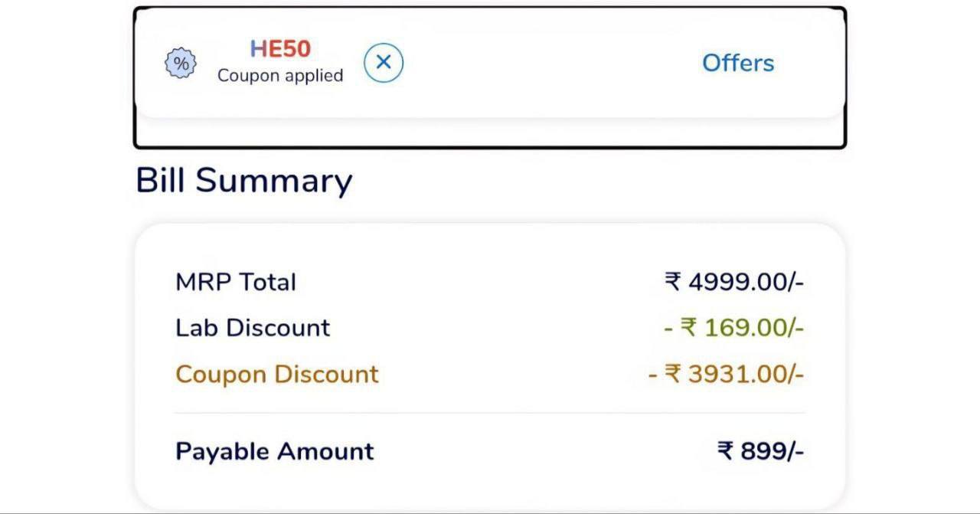980x514 pixels.
Task: Select the Payable Amount label
Action: tap(275, 451)
